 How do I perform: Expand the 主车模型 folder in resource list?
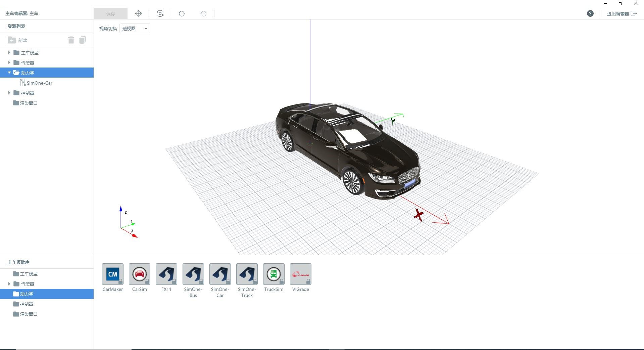coord(9,52)
